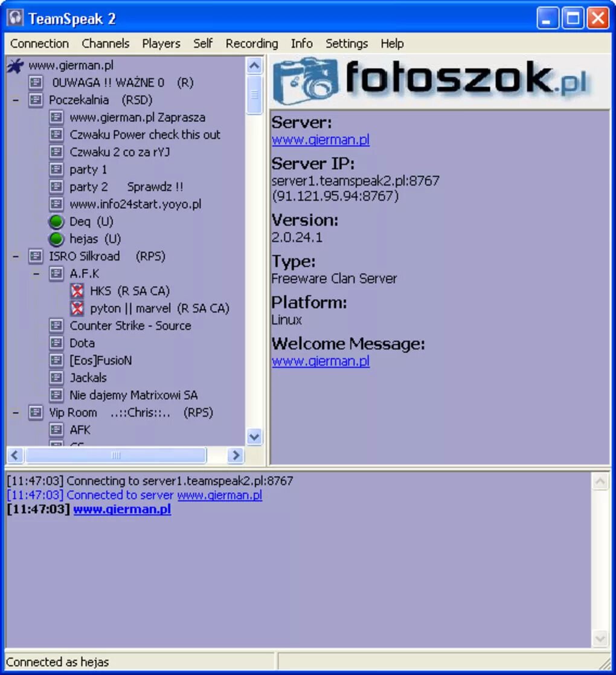Click the server icon beside www.gierman.pl root
This screenshot has height=675, width=616.
[15, 65]
